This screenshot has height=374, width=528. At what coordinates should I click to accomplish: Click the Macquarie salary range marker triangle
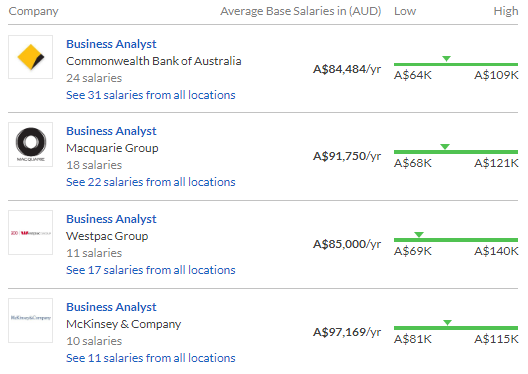(445, 146)
